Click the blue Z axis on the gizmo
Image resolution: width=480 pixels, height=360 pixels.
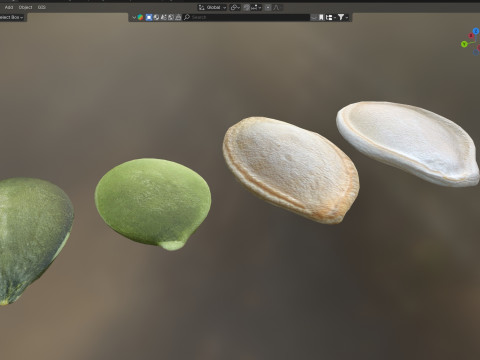(476, 31)
